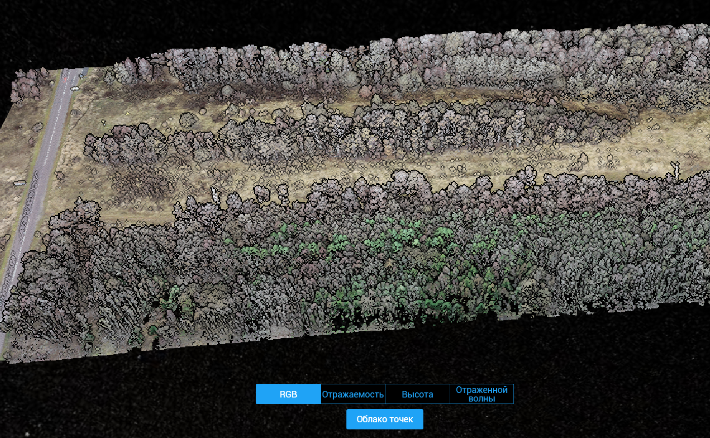Click the white vehicle left of the road bottom

click(19, 183)
